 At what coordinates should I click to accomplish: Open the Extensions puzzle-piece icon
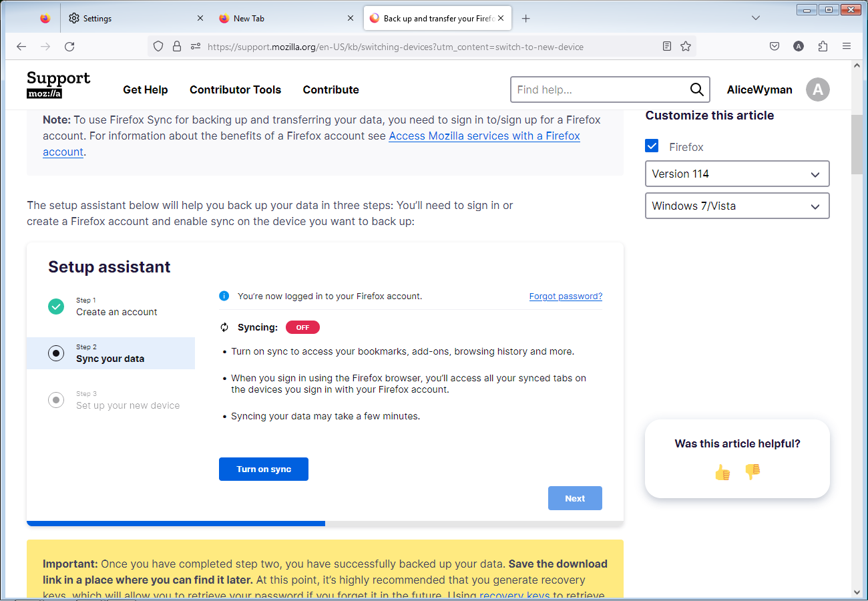(x=823, y=47)
